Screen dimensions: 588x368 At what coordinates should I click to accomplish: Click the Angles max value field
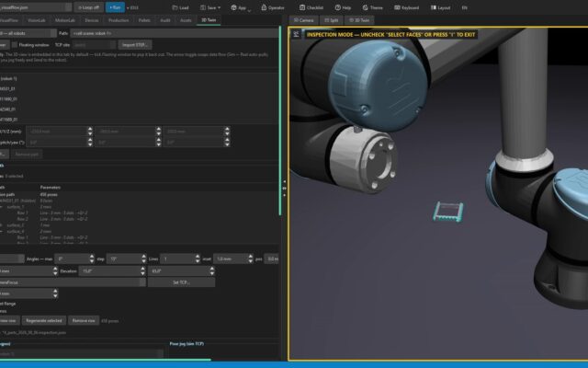pos(72,259)
